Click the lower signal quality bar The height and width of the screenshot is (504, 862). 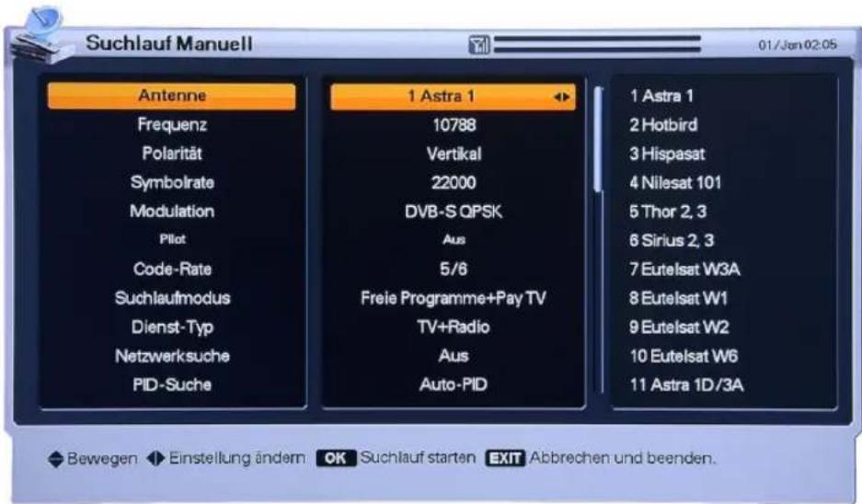point(597,50)
